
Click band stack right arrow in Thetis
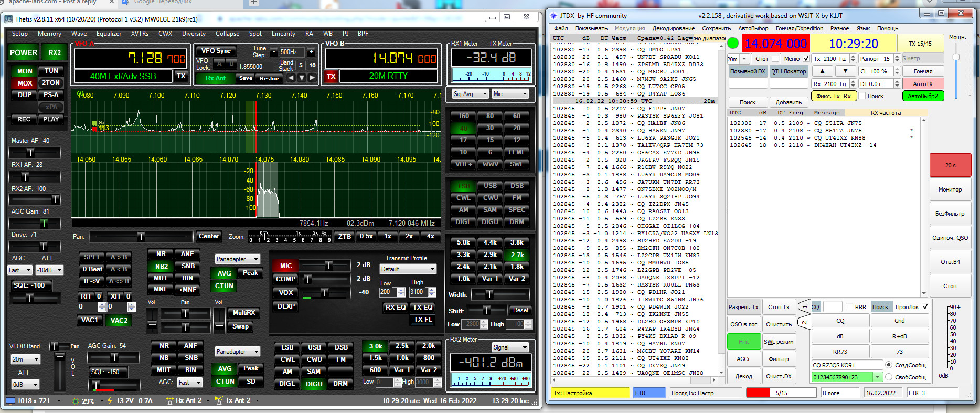pyautogui.click(x=312, y=78)
